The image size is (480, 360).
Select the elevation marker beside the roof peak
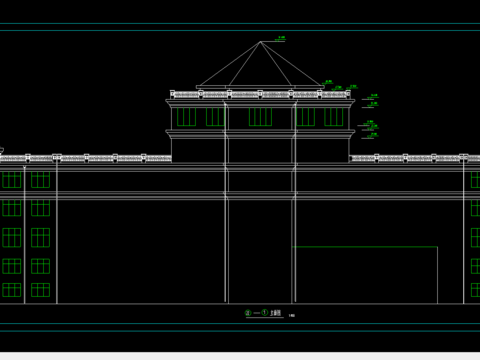[280, 39]
